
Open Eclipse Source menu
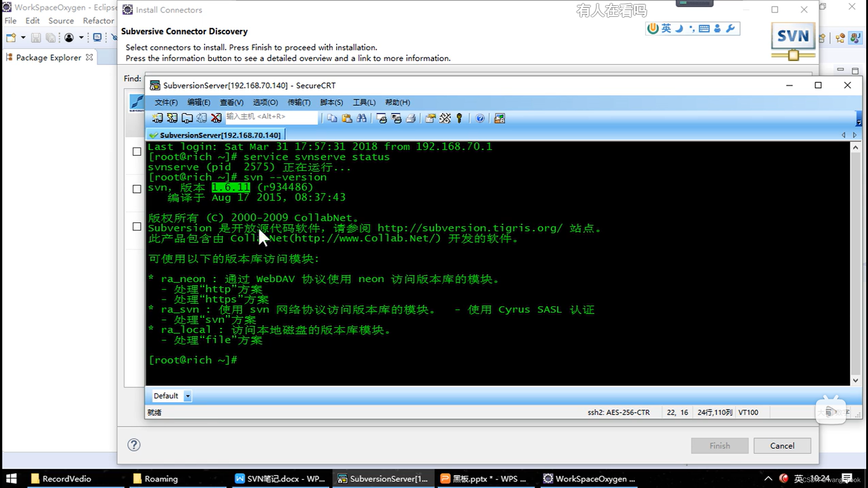tap(61, 21)
